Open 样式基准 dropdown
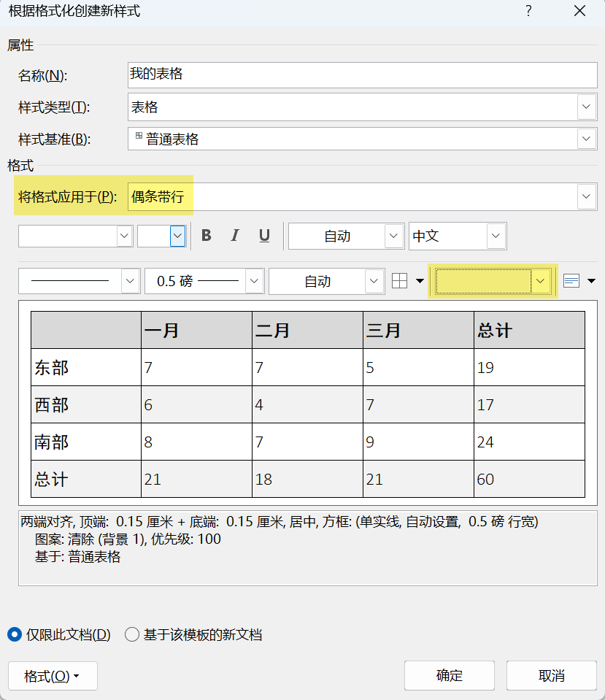The height and width of the screenshot is (700, 605). (586, 139)
